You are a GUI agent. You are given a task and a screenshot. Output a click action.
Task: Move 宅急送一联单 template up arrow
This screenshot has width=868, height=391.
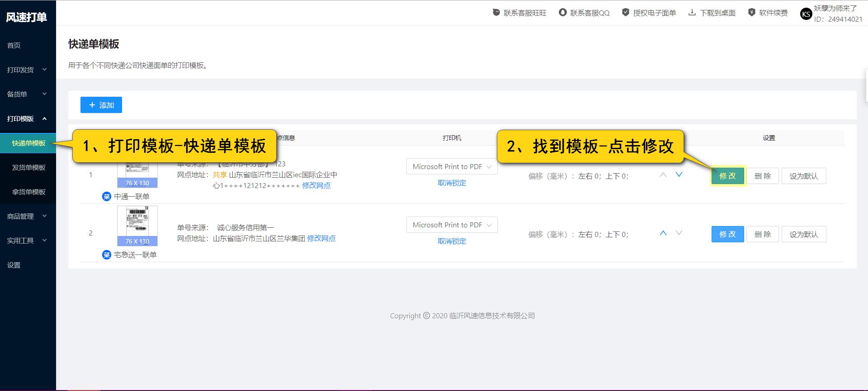663,233
